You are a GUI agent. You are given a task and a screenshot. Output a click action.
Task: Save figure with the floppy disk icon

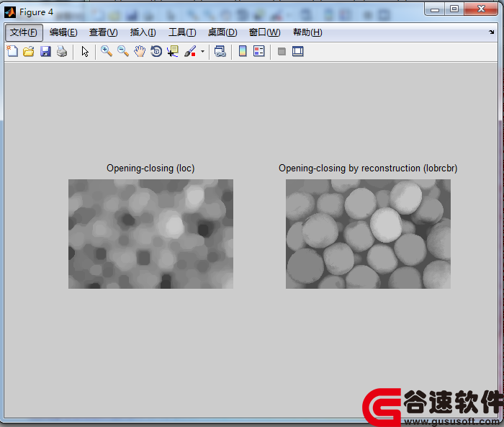pos(45,51)
